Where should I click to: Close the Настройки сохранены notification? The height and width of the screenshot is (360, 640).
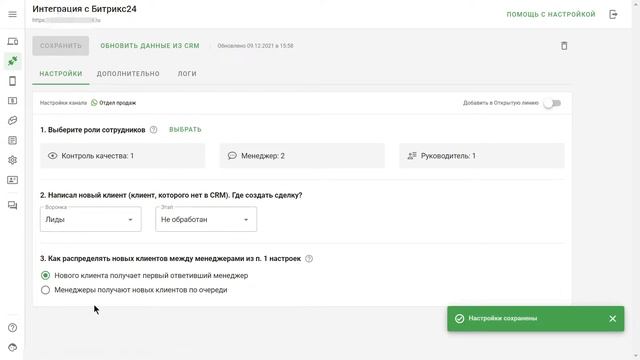click(x=613, y=319)
